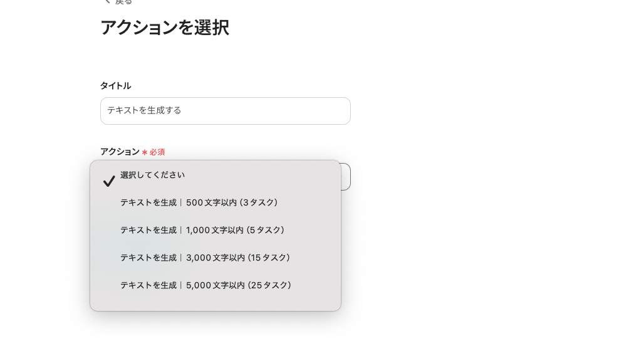Click the タイトル field label
This screenshot has height=351, width=644.
pyautogui.click(x=115, y=86)
